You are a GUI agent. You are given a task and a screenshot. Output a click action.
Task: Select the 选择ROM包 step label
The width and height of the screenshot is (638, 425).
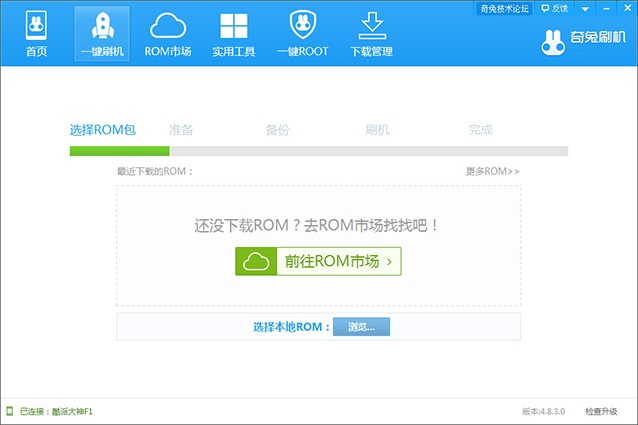[x=102, y=130]
